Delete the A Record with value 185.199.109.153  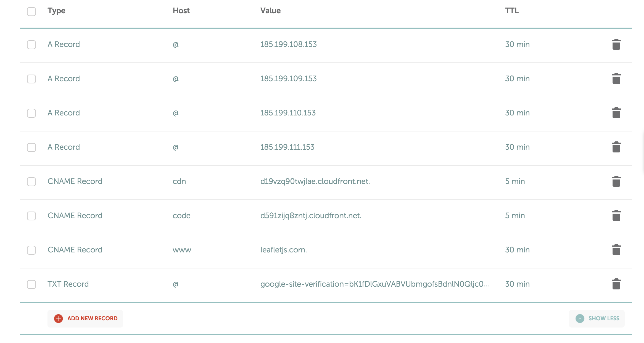(616, 78)
